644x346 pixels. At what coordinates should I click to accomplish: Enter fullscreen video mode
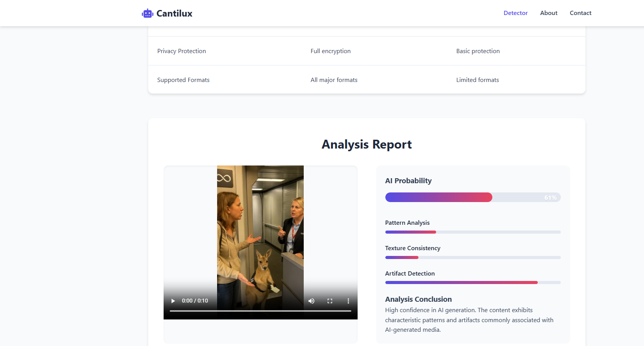[330, 301]
